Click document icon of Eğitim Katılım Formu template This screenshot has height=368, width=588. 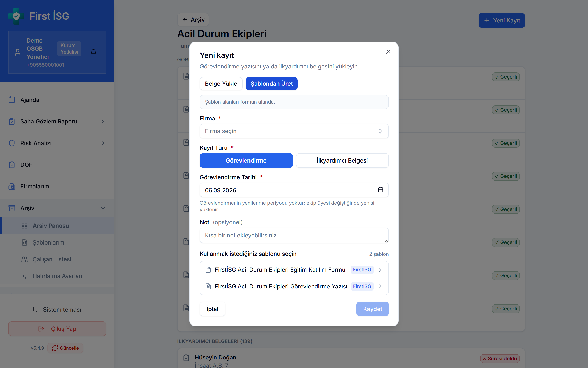(208, 270)
